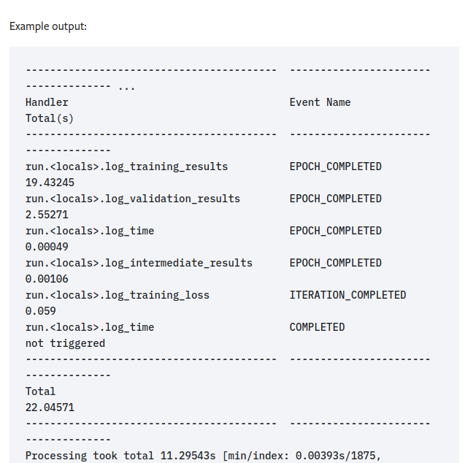476x463 pixels.
Task: Click the EPOCH_COMPLETED event beside log_validation_results
Action: pos(335,199)
